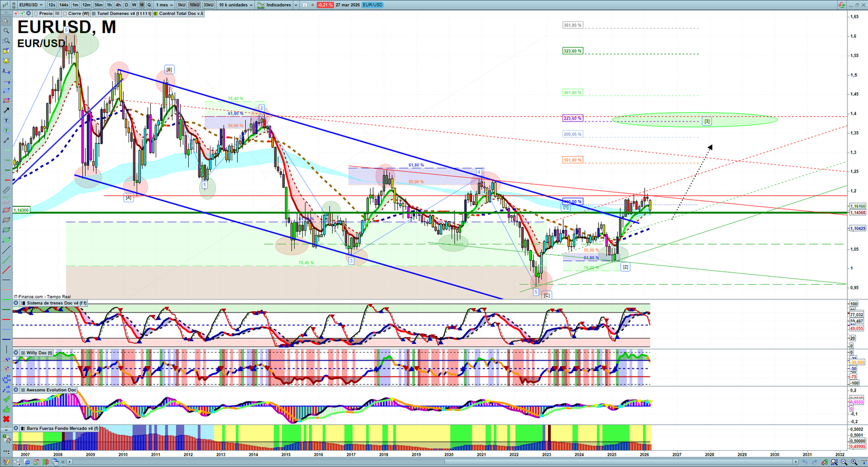The width and height of the screenshot is (868, 467).
Task: Click the 1,14300 price label on left
Action: pyautogui.click(x=21, y=210)
